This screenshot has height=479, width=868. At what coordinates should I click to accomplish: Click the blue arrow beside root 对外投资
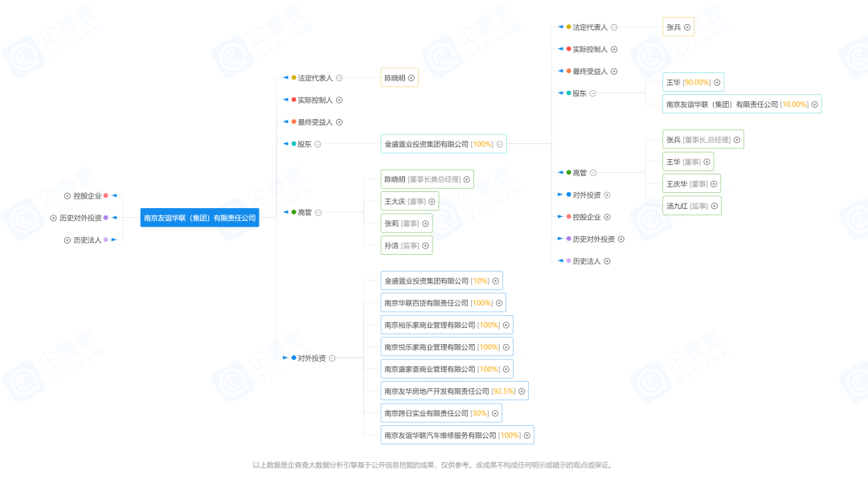coord(285,358)
